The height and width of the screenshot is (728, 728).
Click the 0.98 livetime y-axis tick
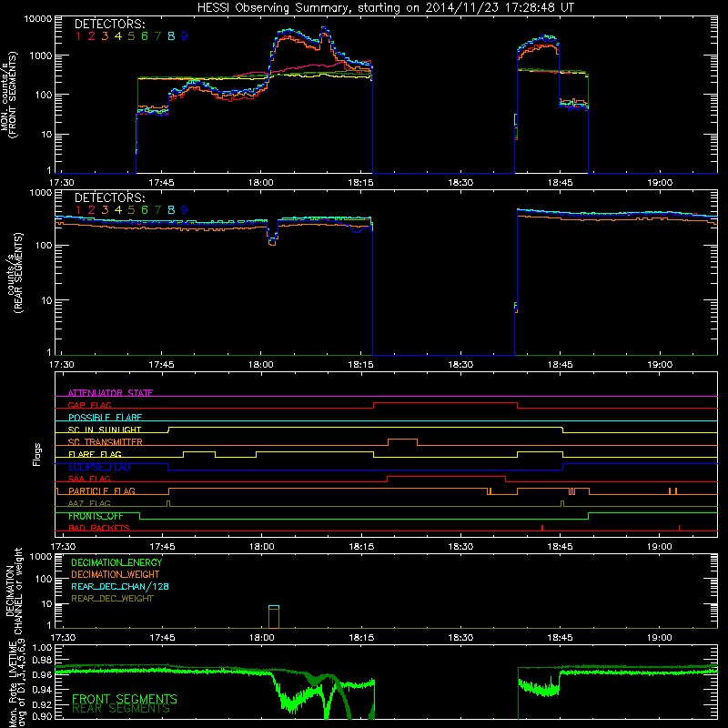click(x=42, y=660)
